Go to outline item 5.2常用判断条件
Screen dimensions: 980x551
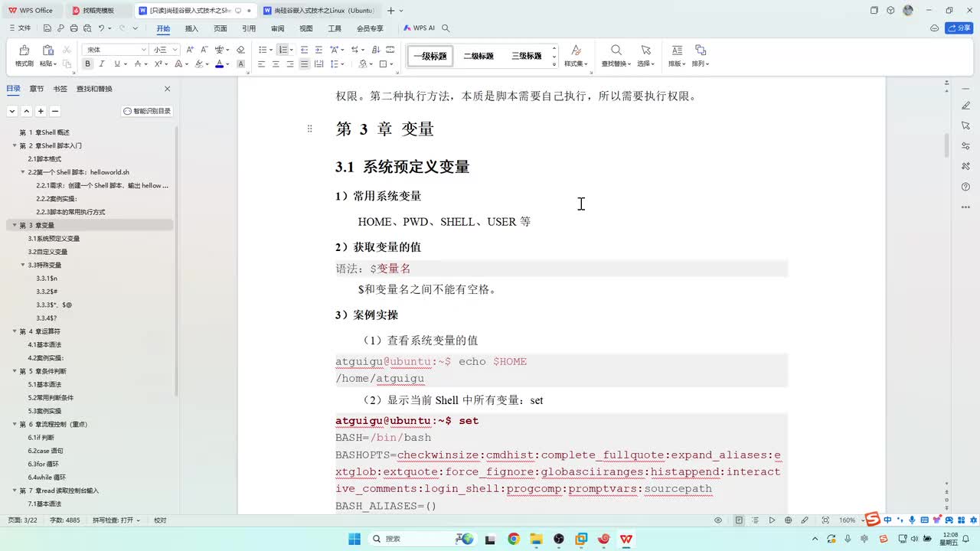[x=51, y=398]
